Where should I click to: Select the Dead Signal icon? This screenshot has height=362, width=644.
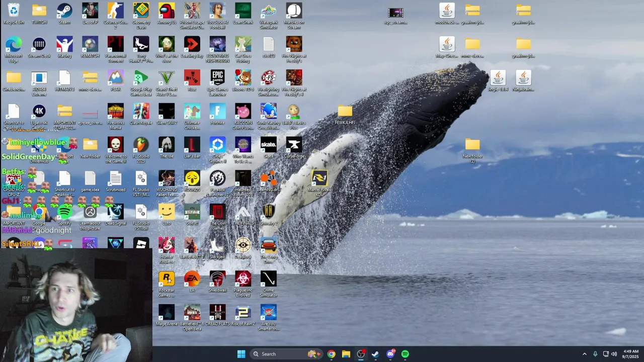click(x=116, y=215)
